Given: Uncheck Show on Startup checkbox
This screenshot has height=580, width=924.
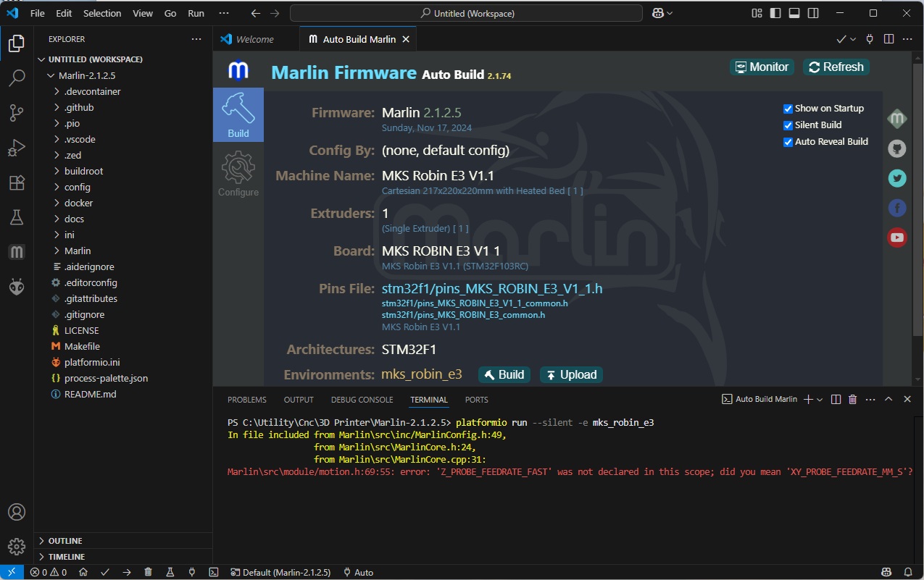Looking at the screenshot, I should [788, 109].
